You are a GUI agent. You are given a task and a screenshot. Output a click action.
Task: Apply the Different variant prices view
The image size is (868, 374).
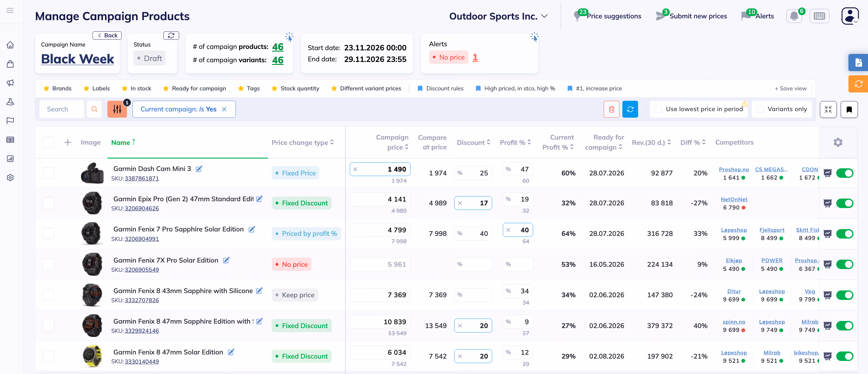pos(366,88)
